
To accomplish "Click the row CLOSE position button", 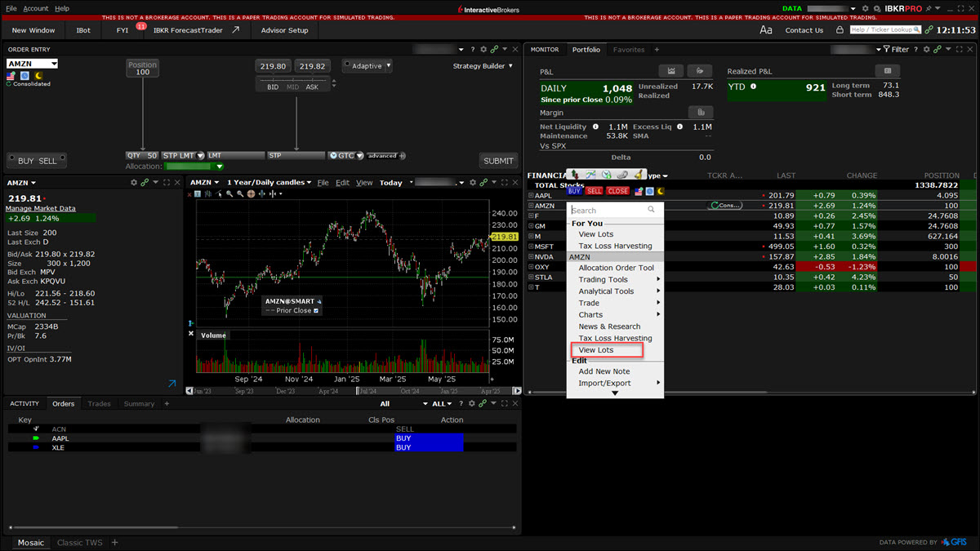I will [617, 191].
